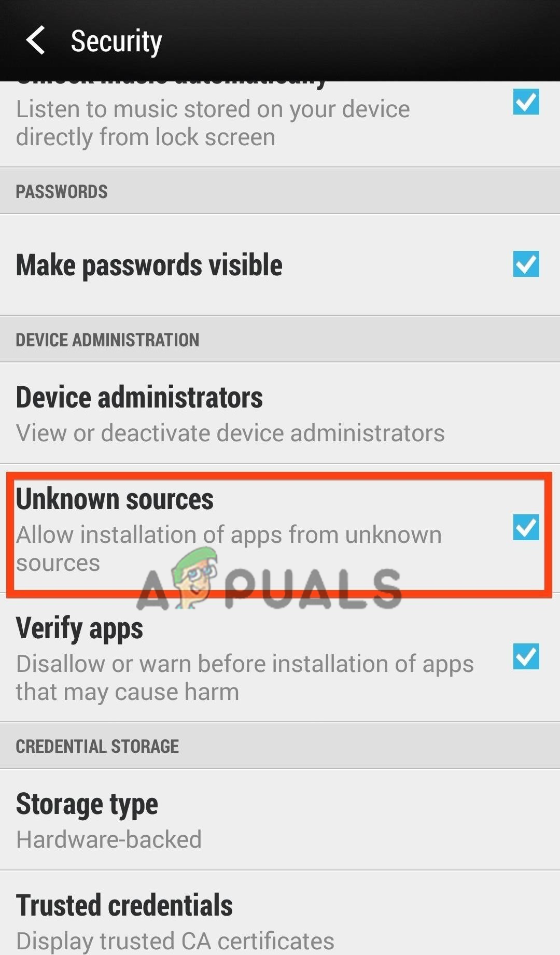Screen dimensions: 560x955
Task: Uncheck the lock screen music checkbox
Action: [526, 102]
